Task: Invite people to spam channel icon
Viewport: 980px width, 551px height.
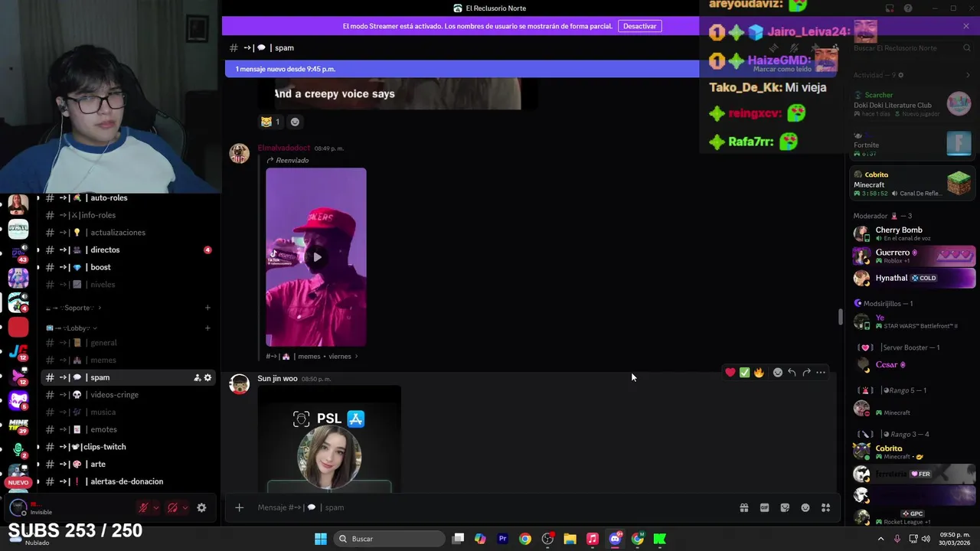Action: point(197,378)
